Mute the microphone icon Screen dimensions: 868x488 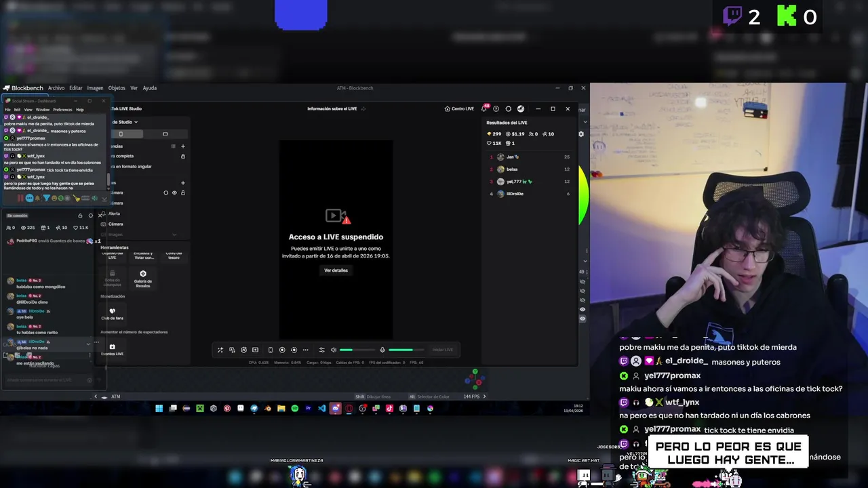click(x=382, y=350)
